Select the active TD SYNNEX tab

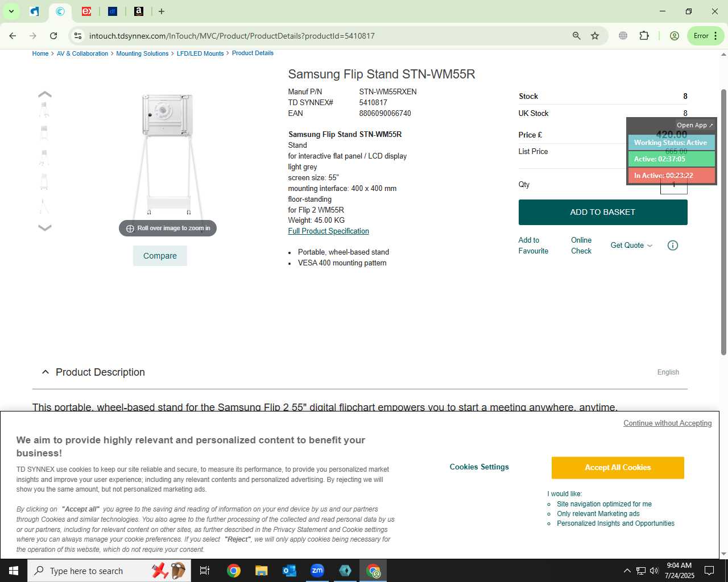coord(60,11)
